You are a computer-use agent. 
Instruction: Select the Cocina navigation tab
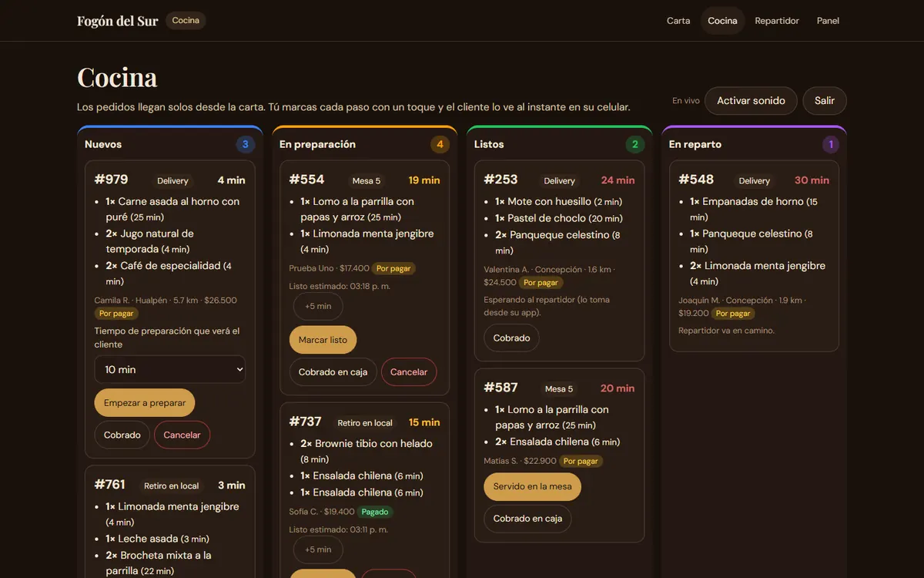(722, 21)
